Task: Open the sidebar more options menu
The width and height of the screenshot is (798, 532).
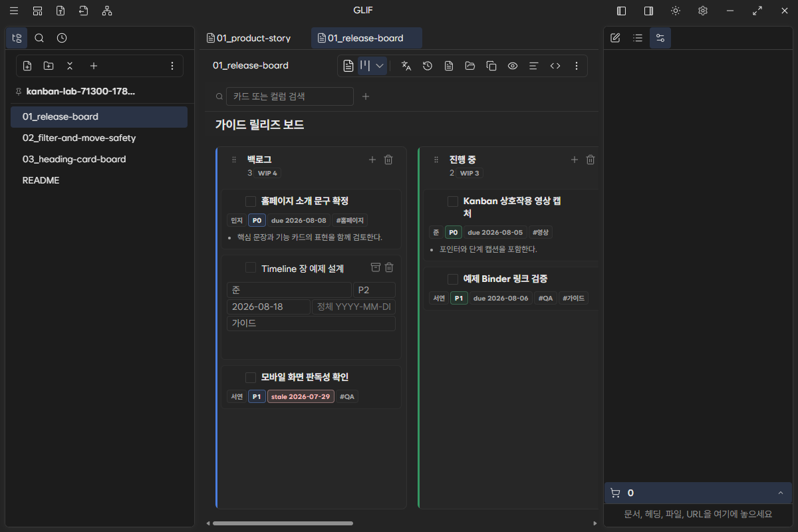Action: (172, 66)
